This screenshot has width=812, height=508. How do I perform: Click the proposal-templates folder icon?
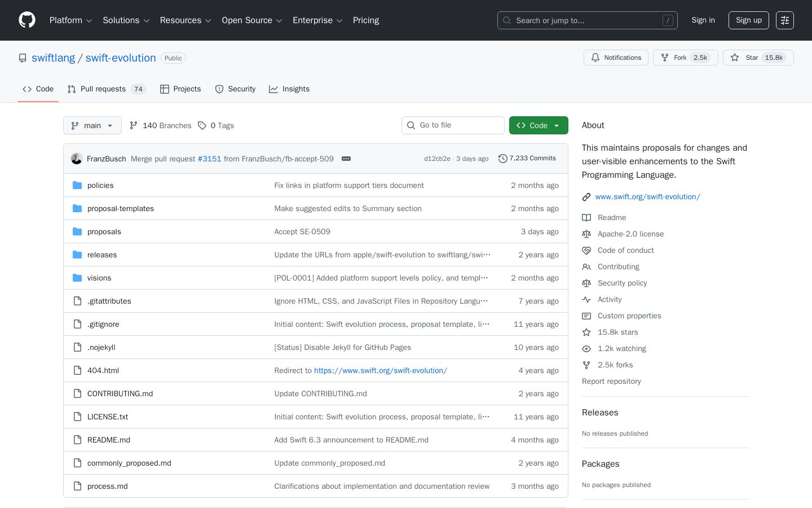tap(77, 208)
